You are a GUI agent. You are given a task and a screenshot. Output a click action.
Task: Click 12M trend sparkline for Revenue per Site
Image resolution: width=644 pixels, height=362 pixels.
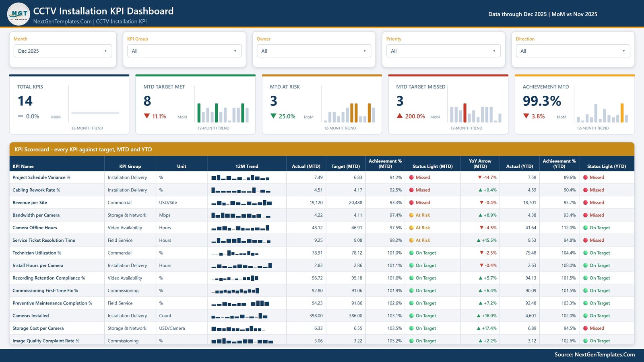tap(242, 203)
